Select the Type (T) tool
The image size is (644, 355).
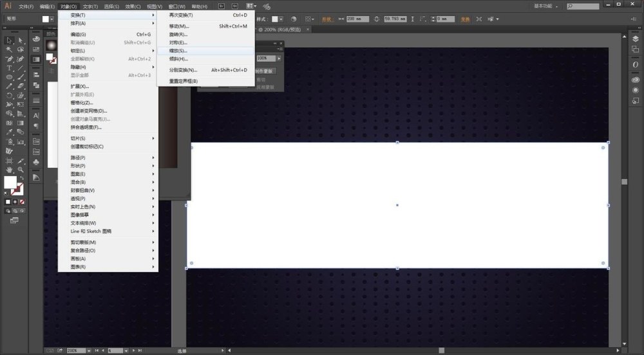(10, 68)
